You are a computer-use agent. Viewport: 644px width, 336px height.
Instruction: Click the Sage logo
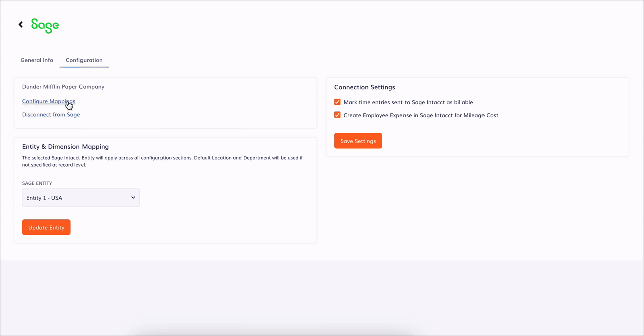point(45,25)
